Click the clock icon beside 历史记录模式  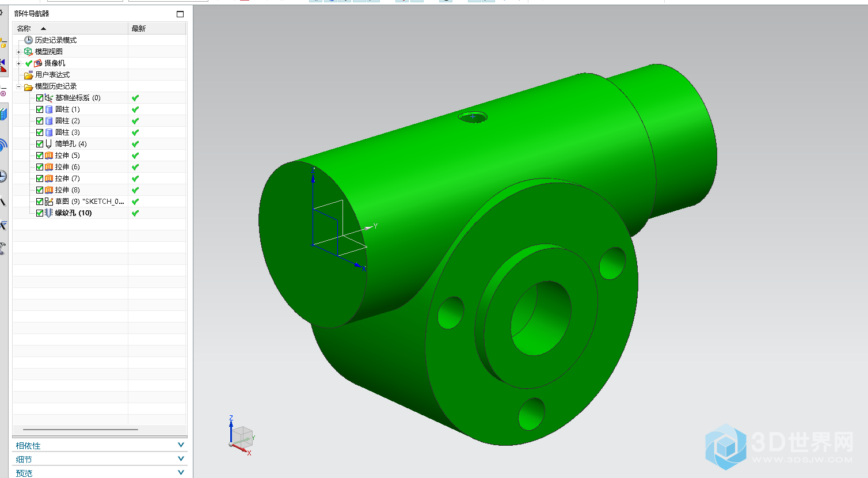[x=28, y=40]
